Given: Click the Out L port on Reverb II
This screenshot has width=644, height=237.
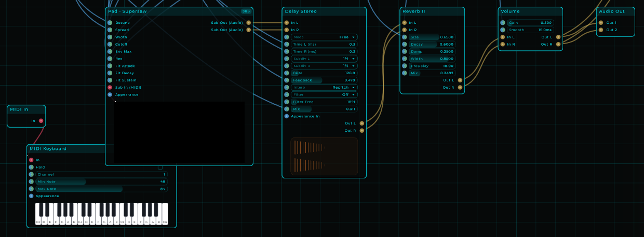Looking at the screenshot, I should (x=460, y=80).
